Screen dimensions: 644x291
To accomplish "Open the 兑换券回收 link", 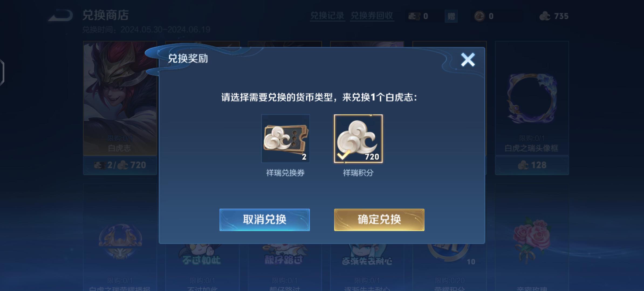I will coord(372,16).
